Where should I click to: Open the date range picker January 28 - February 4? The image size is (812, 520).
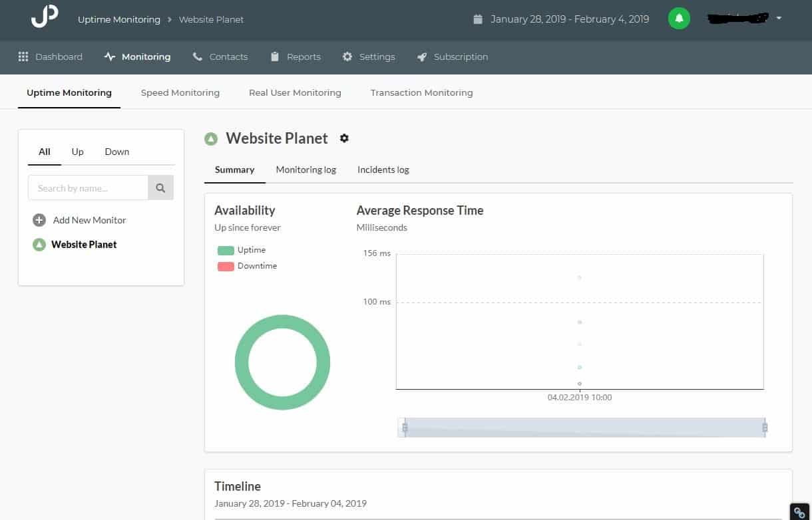point(570,19)
